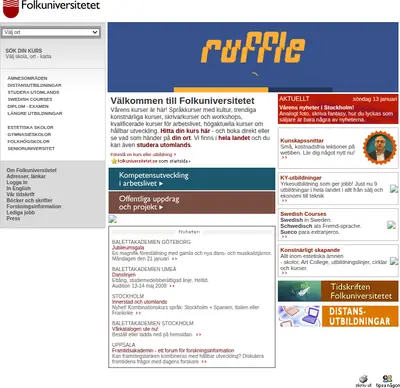Switch to 'In English' page
The height and width of the screenshot is (388, 400).
pos(18,188)
